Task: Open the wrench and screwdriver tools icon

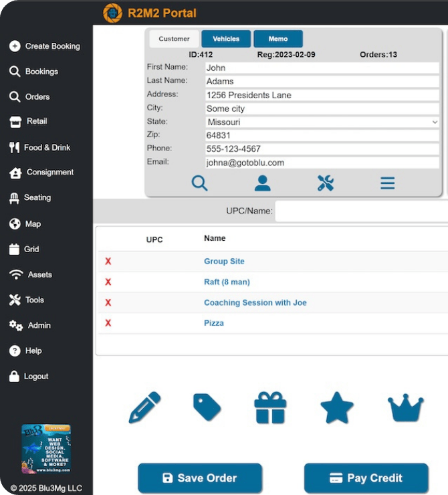Action: pyautogui.click(x=325, y=183)
